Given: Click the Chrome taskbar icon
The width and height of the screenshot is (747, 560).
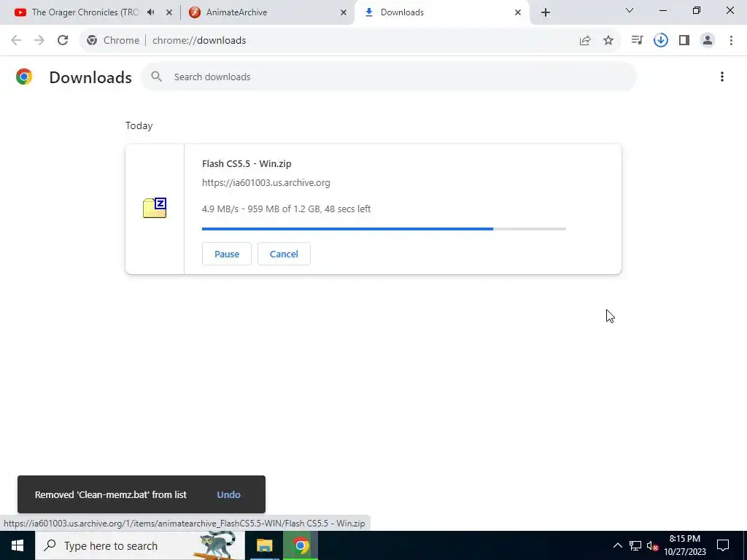Looking at the screenshot, I should click(x=301, y=545).
